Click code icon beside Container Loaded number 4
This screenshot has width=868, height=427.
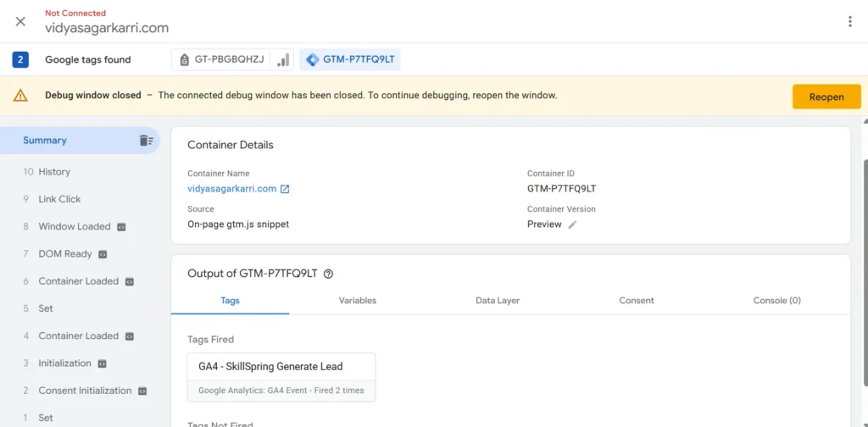(x=129, y=336)
